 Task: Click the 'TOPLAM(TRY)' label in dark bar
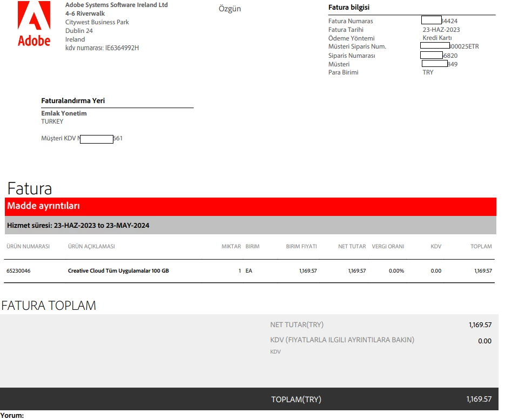coord(297,399)
